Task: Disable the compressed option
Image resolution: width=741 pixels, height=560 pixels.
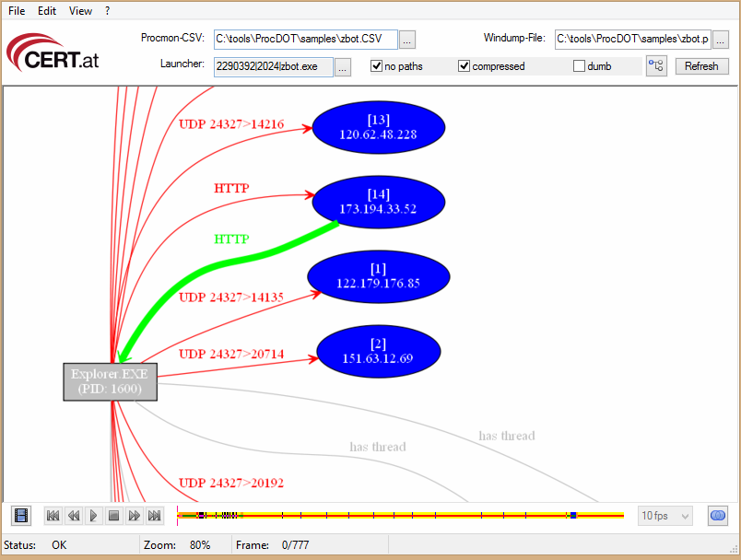Action: (464, 65)
